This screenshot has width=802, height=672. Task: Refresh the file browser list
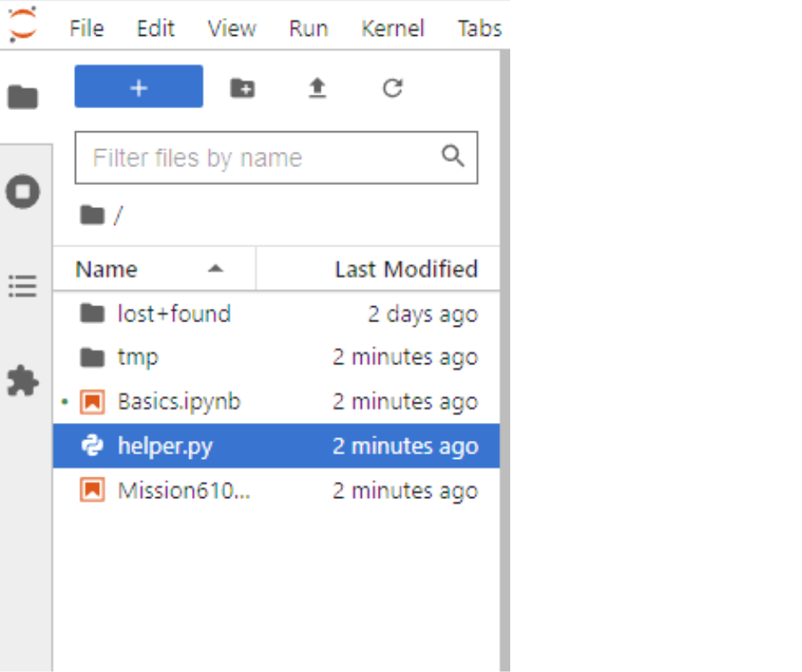pyautogui.click(x=392, y=88)
